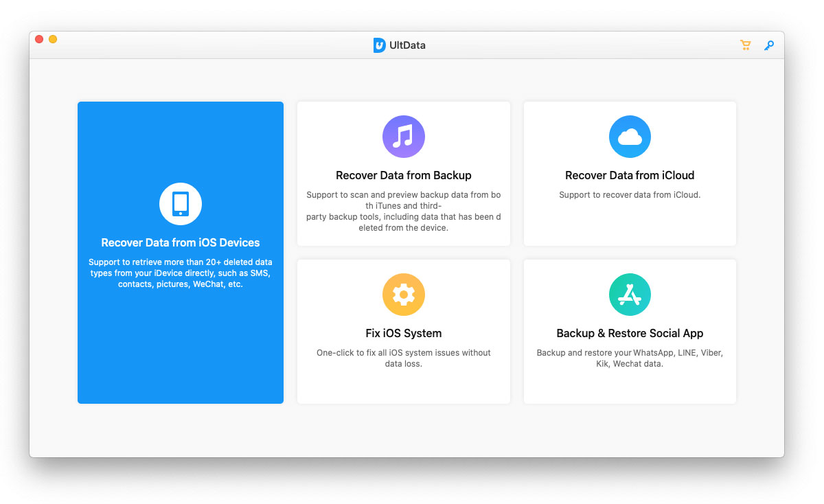The height and width of the screenshot is (504, 824).
Task: Open the shopping cart purchase icon
Action: tap(745, 45)
